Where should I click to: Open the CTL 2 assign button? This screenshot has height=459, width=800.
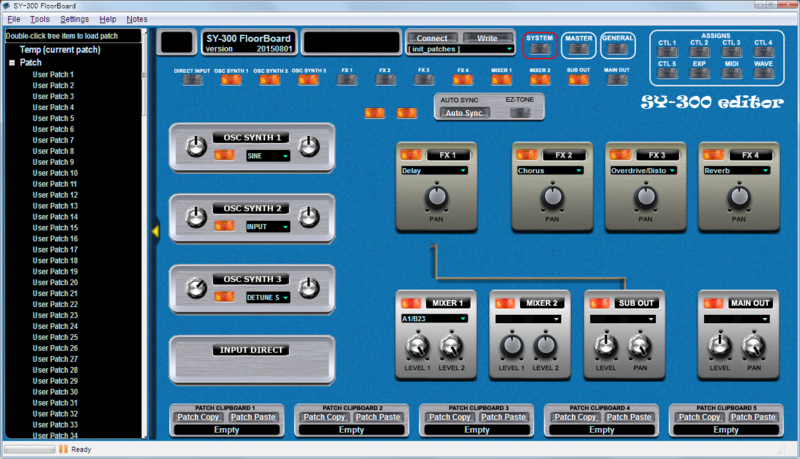pos(699,52)
